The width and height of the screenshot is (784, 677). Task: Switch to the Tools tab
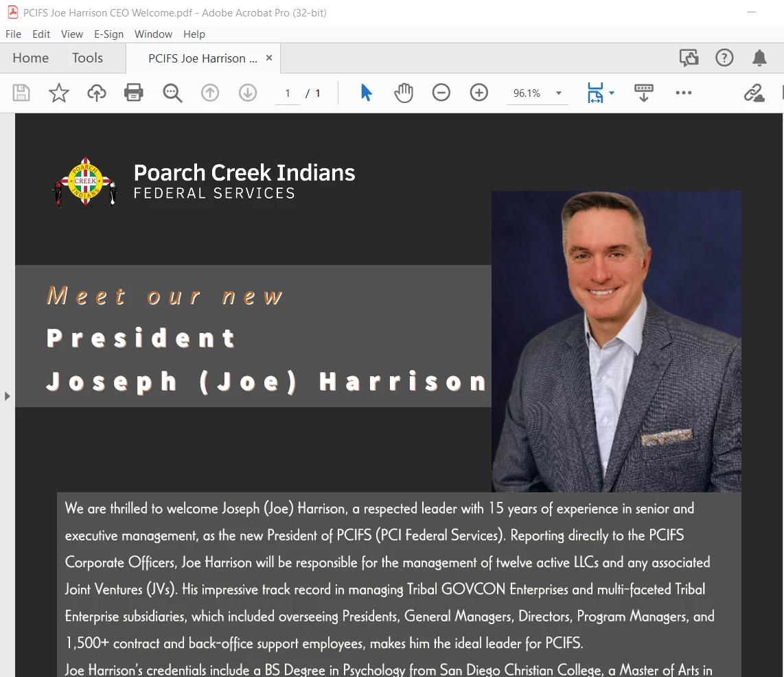(x=87, y=58)
